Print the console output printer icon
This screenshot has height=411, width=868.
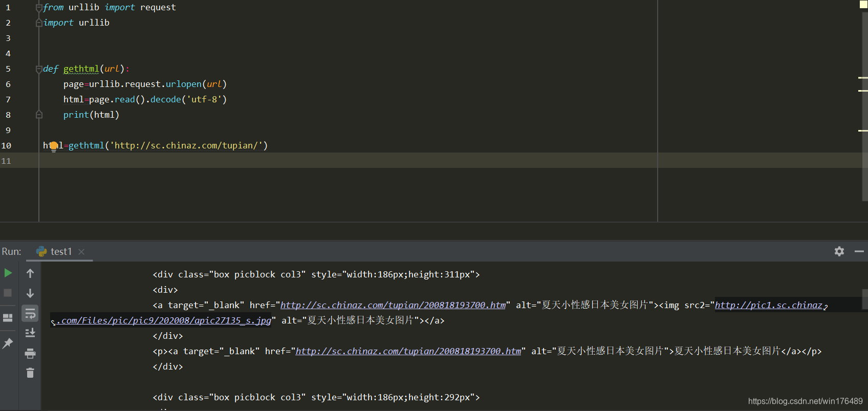30,353
